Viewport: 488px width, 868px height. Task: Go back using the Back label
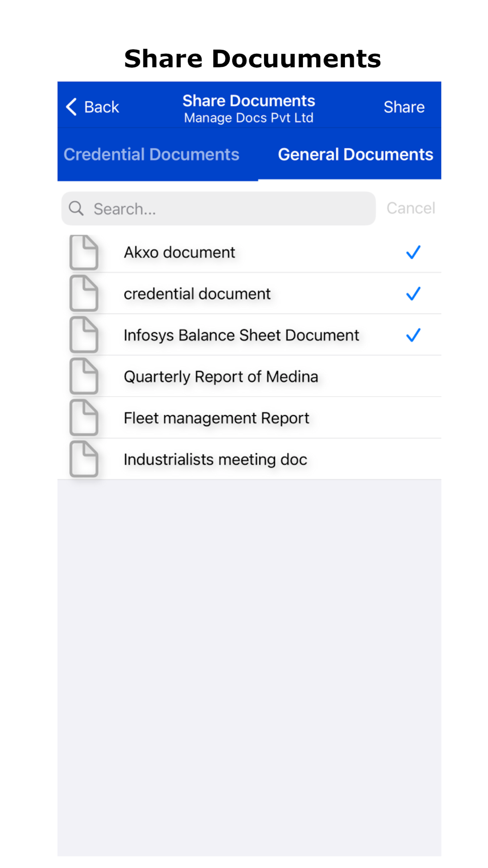click(x=102, y=107)
